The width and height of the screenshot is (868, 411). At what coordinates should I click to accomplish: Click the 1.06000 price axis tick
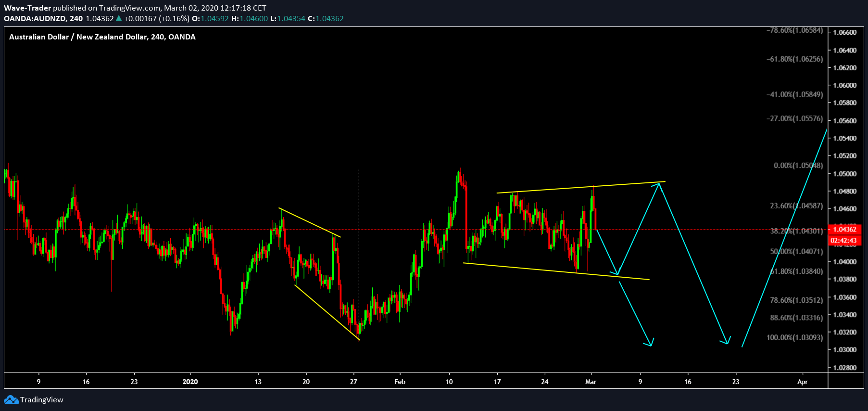tap(845, 86)
